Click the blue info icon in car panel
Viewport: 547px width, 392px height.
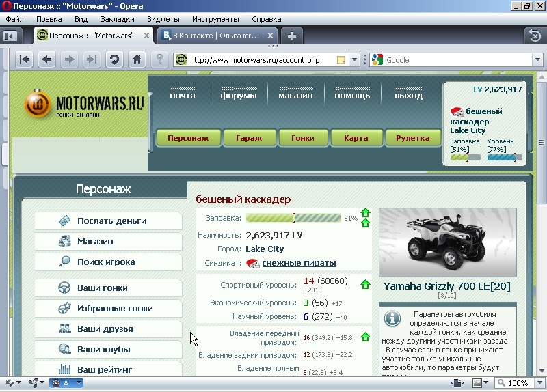392,318
